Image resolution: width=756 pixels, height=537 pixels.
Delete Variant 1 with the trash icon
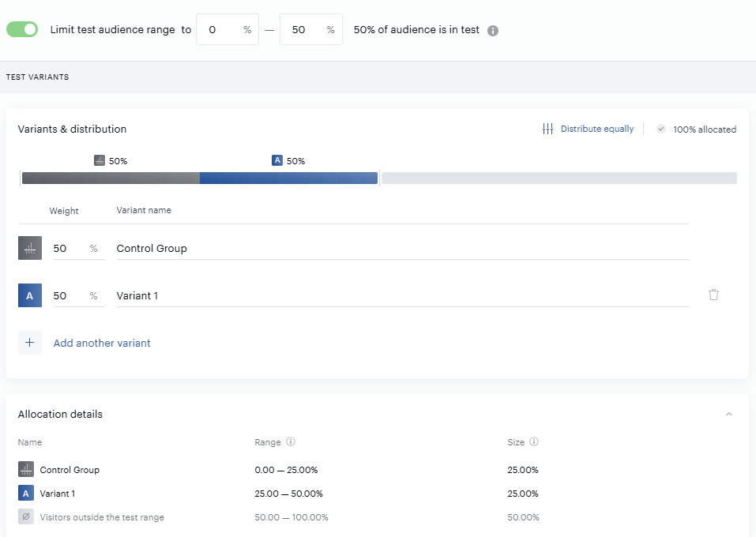(x=713, y=295)
